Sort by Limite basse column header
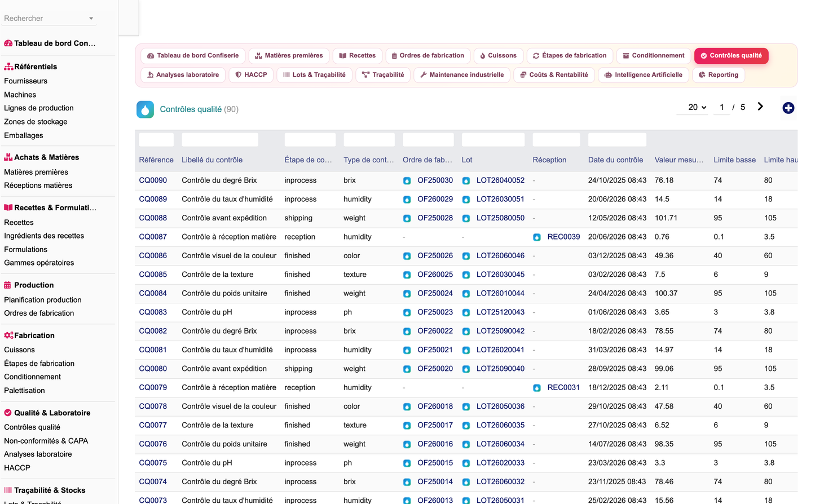This screenshot has height=504, width=815. coord(734,160)
